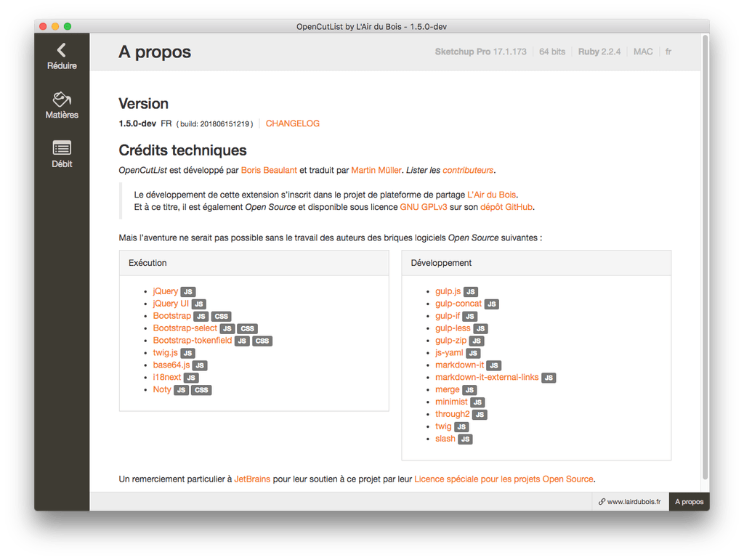
Task: Open the Boris Beaulant link
Action: coord(269,170)
